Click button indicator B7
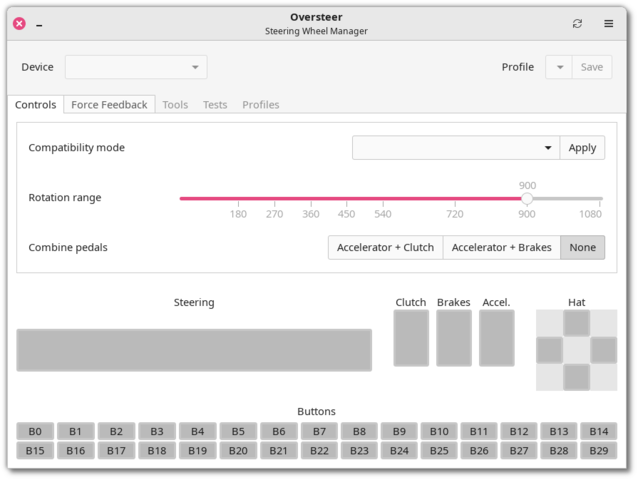 point(319,431)
